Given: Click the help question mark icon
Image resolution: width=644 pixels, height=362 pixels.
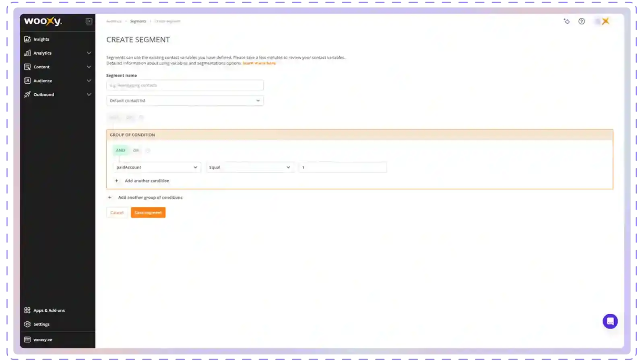Looking at the screenshot, I should [582, 21].
